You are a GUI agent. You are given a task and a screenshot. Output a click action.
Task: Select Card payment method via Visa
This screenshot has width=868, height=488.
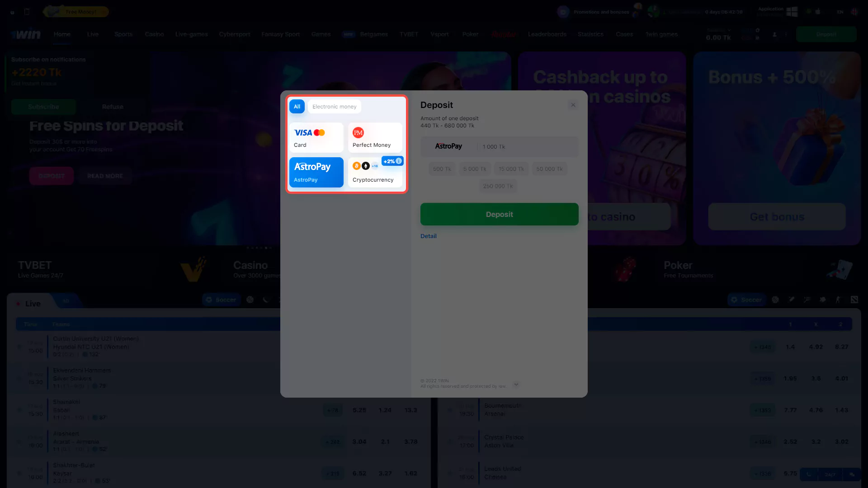(316, 137)
